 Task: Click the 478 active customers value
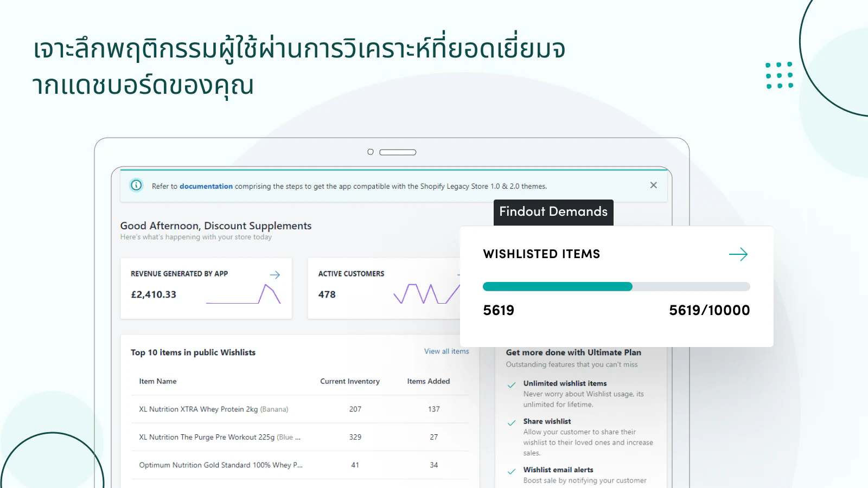pyautogui.click(x=327, y=294)
